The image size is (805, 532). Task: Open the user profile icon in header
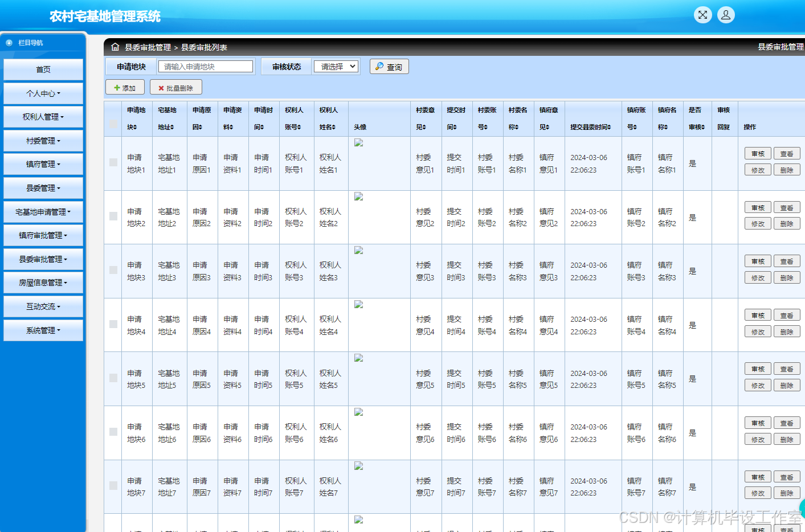726,15
